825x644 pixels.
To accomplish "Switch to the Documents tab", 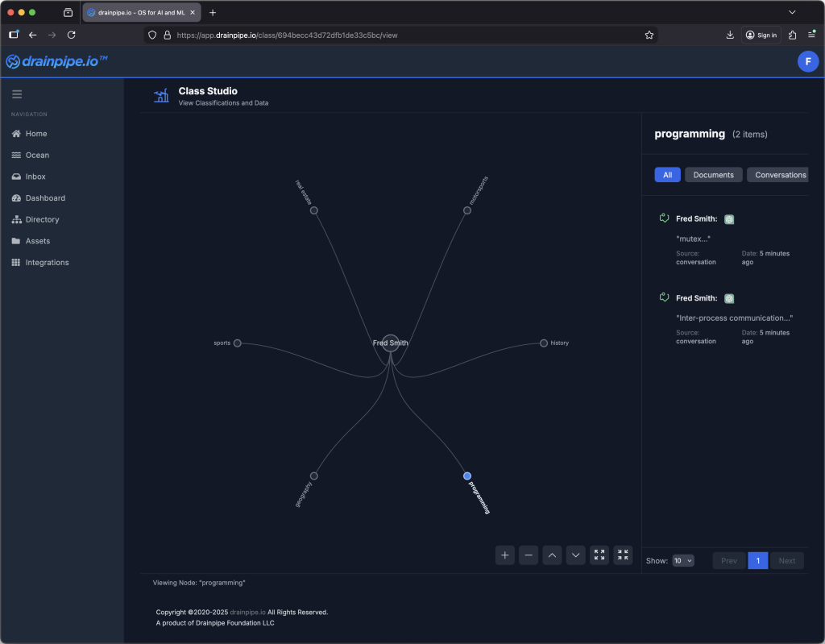I will point(713,174).
